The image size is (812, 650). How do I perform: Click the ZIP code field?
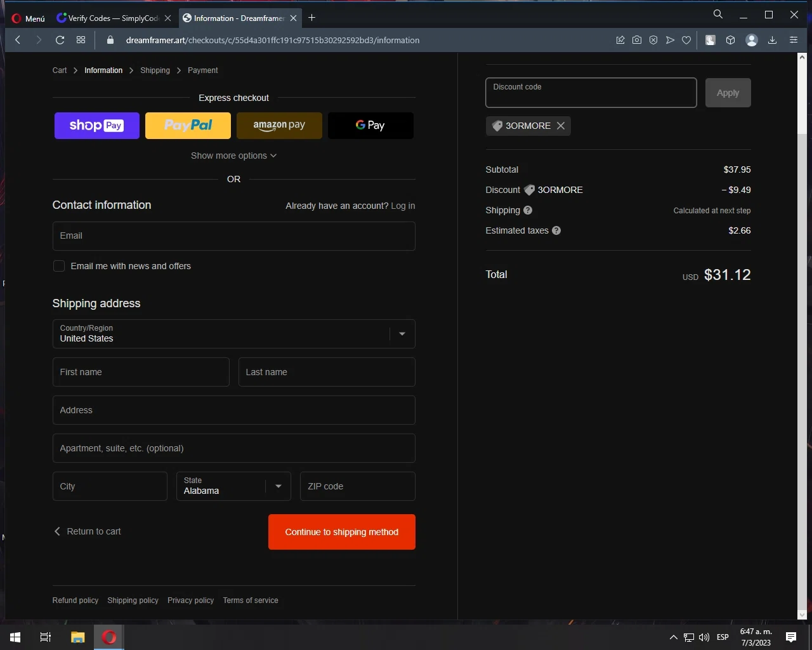358,486
